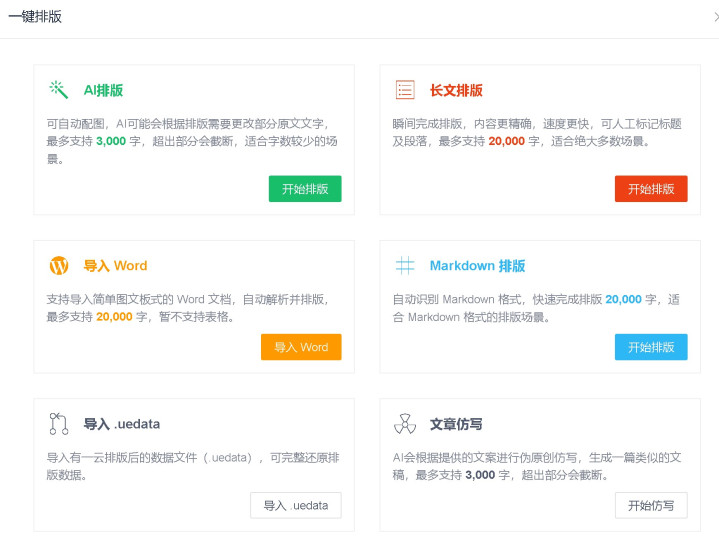Close the 一键排版 dialog
This screenshot has width=719, height=547.
[714, 17]
